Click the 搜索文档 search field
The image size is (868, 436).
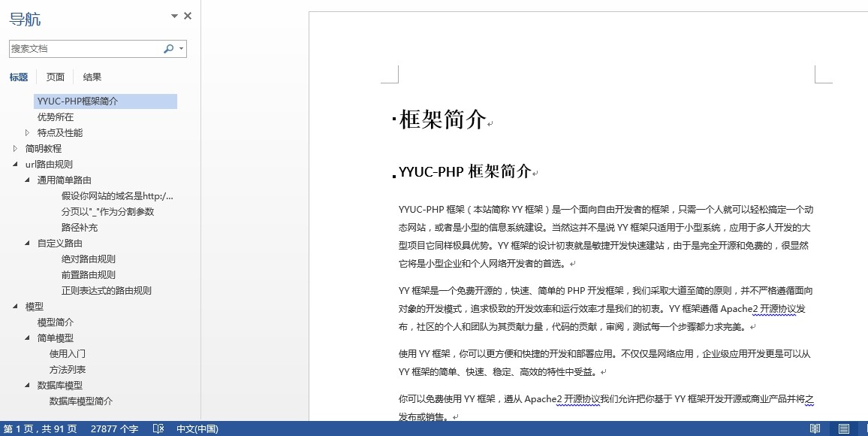tap(86, 49)
